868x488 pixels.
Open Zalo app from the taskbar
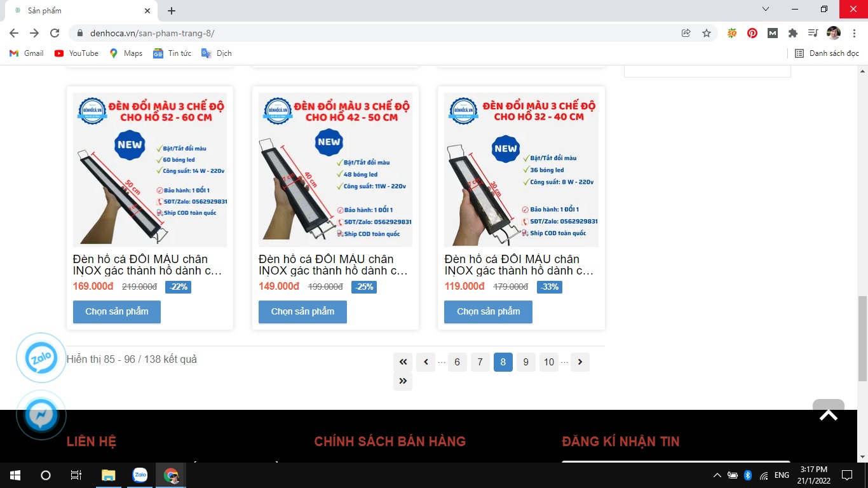(140, 475)
